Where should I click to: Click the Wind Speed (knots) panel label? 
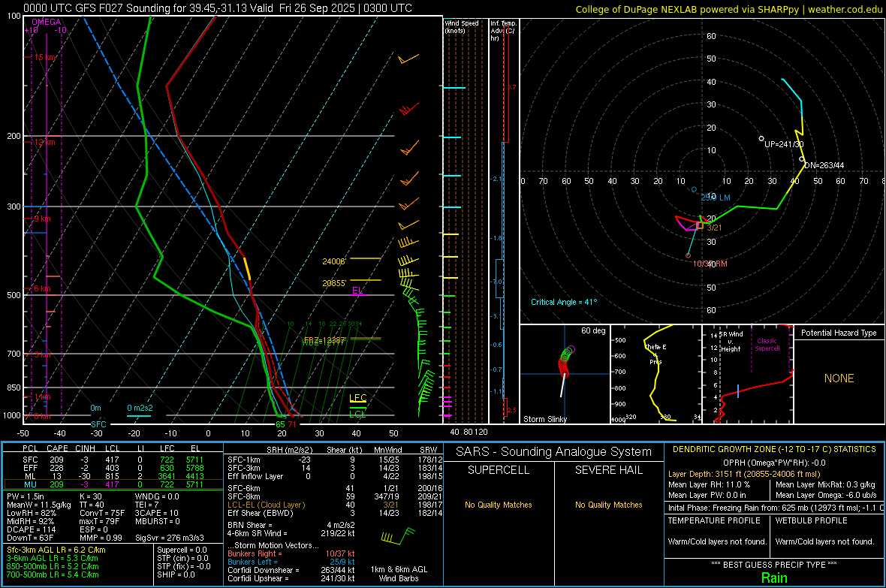point(462,26)
